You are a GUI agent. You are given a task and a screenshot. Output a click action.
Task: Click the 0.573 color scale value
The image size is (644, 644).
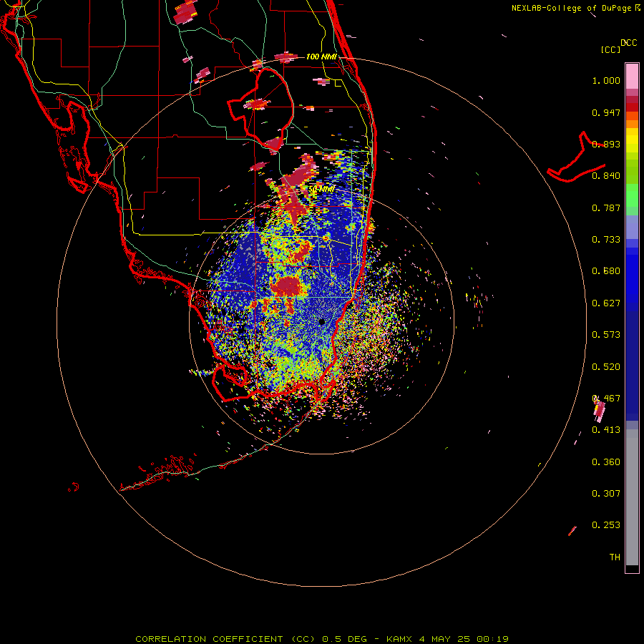(606, 335)
